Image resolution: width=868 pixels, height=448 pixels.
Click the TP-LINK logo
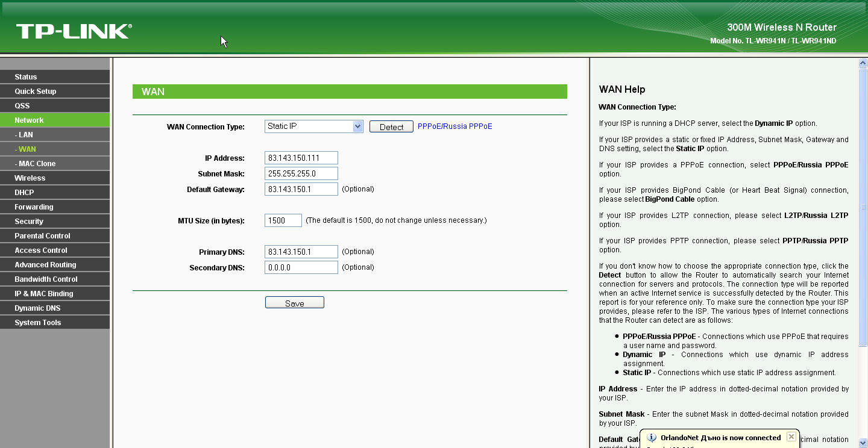click(x=74, y=31)
